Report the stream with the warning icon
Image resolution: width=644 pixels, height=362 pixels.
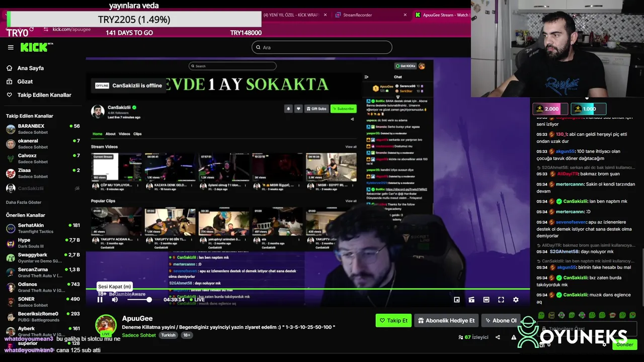(x=514, y=337)
